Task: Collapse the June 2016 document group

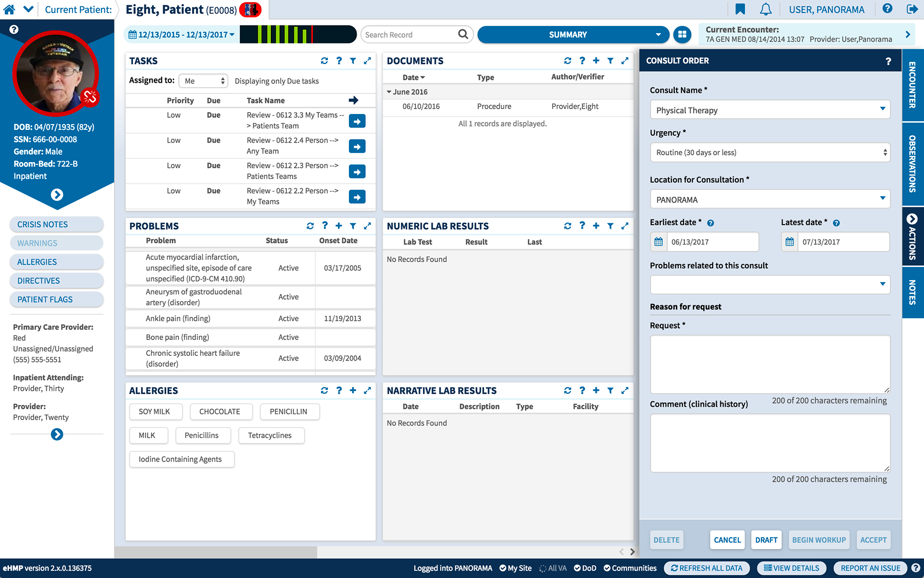Action: point(389,92)
